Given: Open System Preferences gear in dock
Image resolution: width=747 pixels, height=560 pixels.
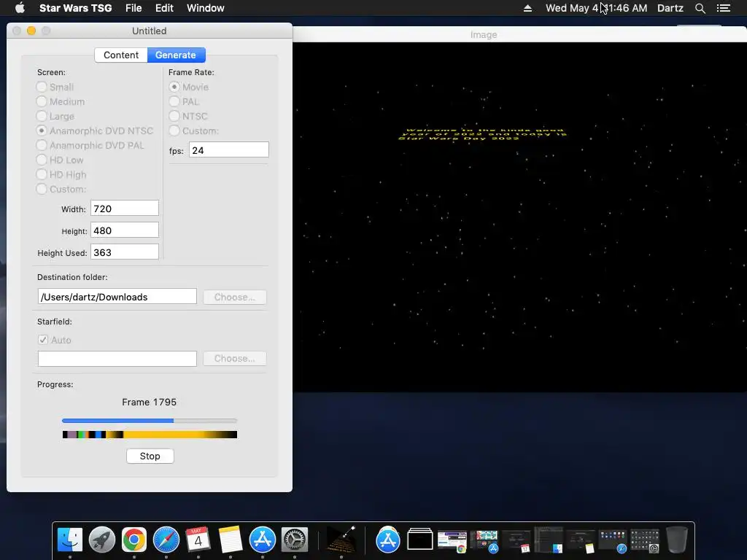Looking at the screenshot, I should click(295, 540).
